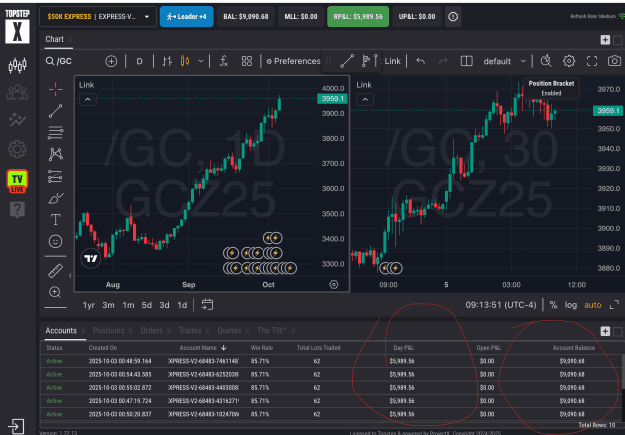The image size is (625, 435).
Task: Take a chart snapshot with camera icon
Action: click(614, 61)
